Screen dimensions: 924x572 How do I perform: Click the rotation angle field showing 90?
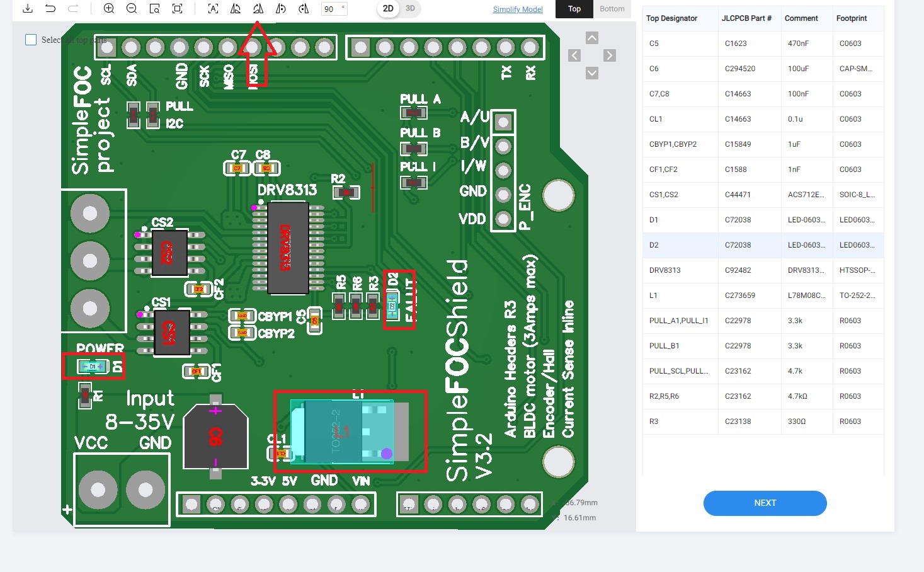[334, 9]
